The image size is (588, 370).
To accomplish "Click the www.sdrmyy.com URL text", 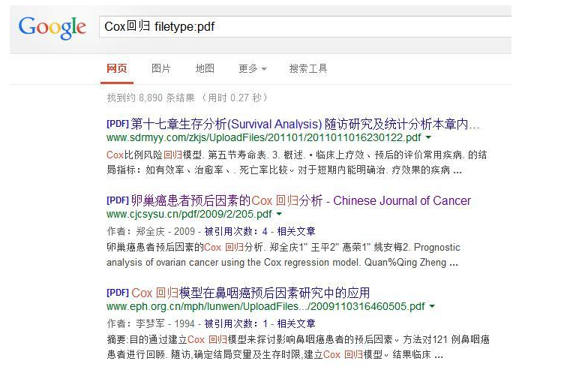I will click(x=264, y=138).
